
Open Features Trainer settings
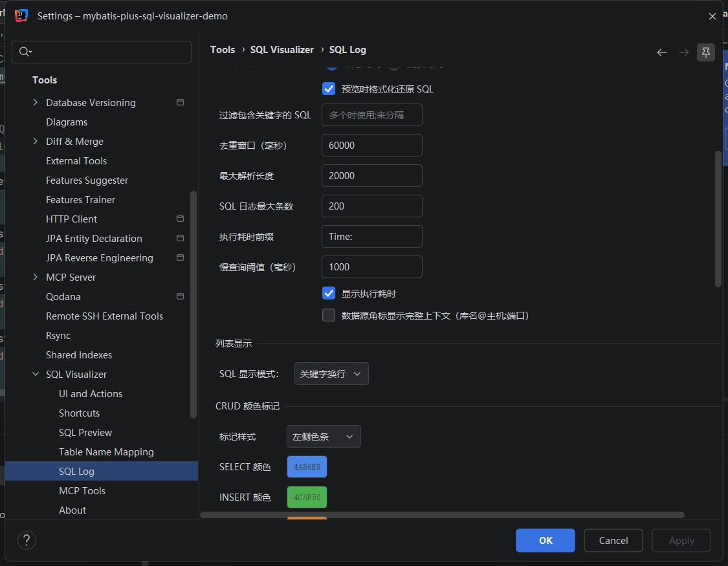coord(80,199)
